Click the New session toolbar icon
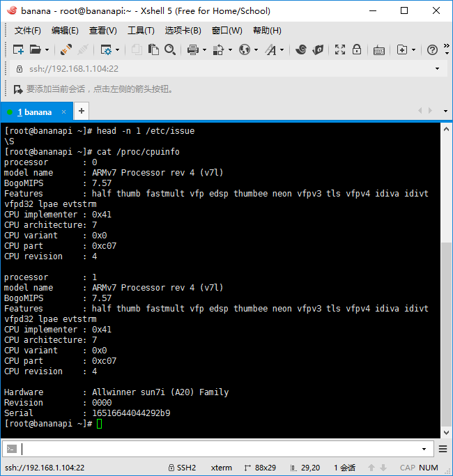453x476 pixels. [18, 49]
